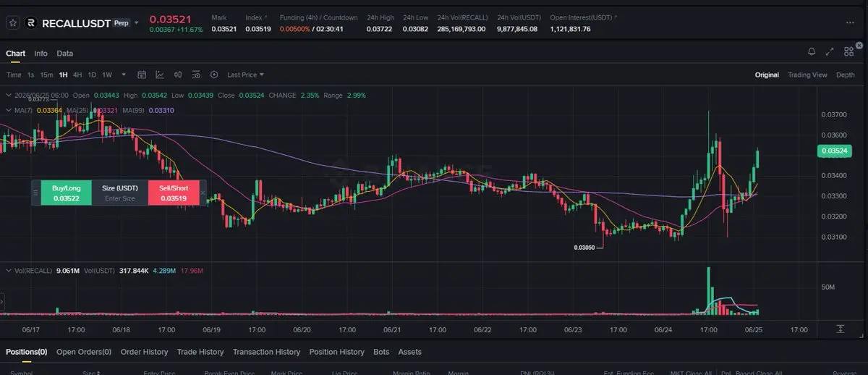Click the Perp contract label
This screenshot has width=868, height=375.
click(122, 23)
